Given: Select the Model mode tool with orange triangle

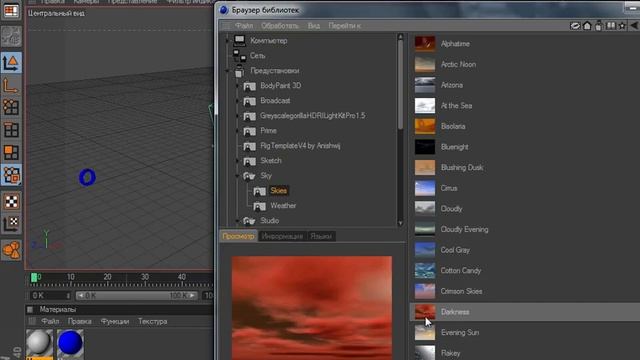Looking at the screenshot, I should [11, 63].
